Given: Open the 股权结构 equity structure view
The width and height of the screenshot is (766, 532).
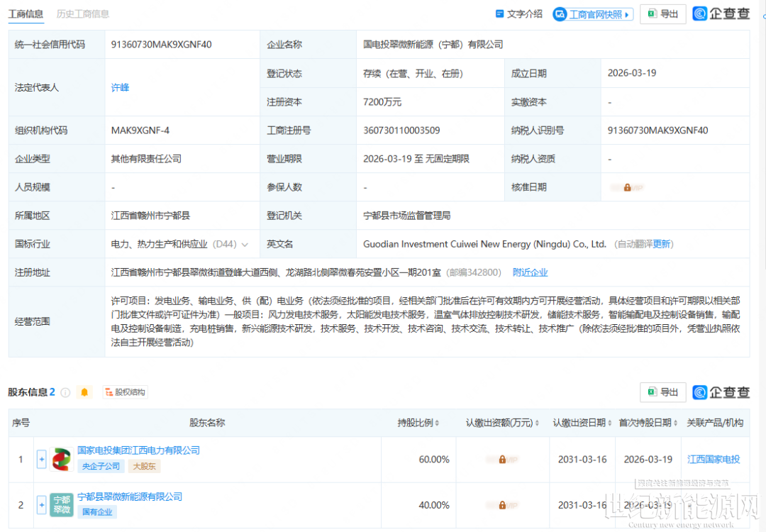Looking at the screenshot, I should point(125,392).
